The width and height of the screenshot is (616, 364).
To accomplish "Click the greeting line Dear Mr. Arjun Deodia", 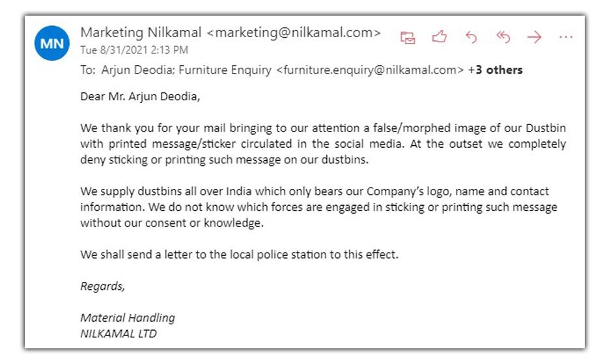I will coord(140,97).
